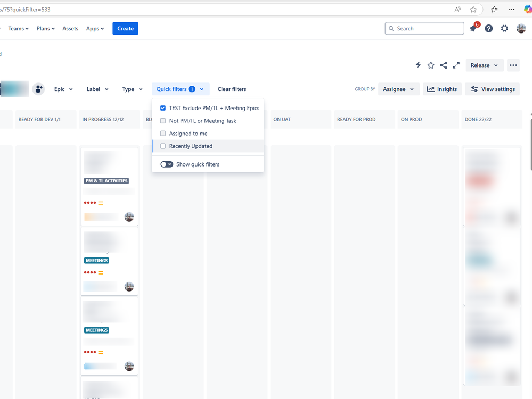Open the Epic filter dropdown
The width and height of the screenshot is (532, 399).
point(63,89)
